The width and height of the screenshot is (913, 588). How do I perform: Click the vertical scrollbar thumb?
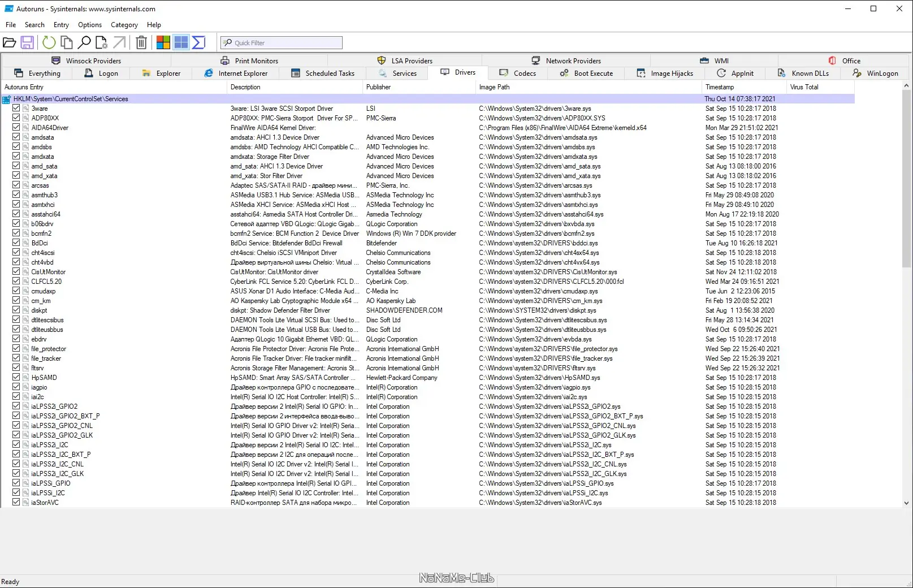click(906, 178)
